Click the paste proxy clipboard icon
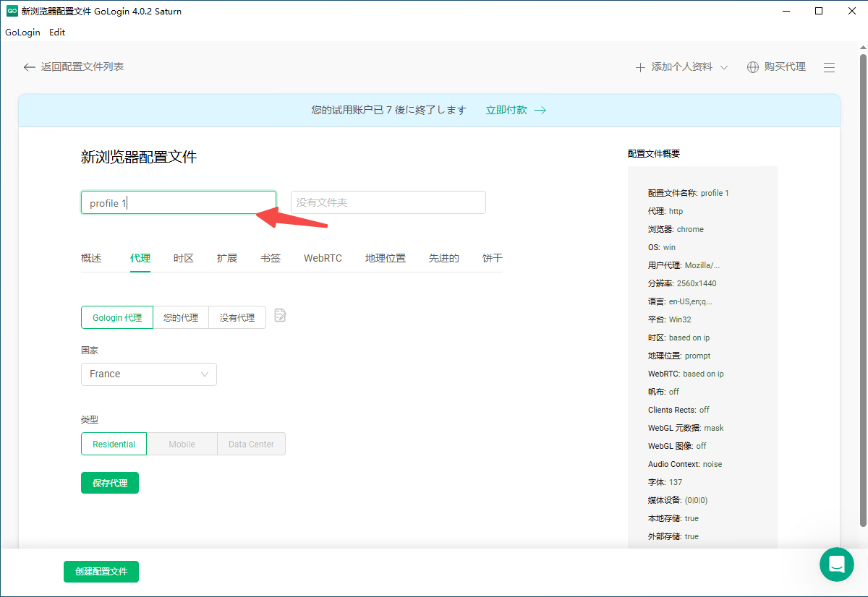This screenshot has height=597, width=868. (281, 316)
